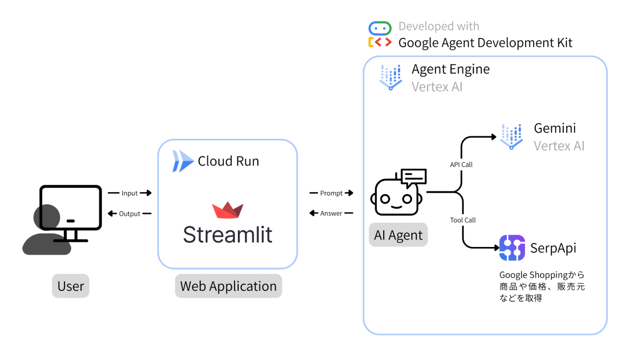Click the "Tool Call" label
This screenshot has width=644, height=362.
(x=463, y=220)
